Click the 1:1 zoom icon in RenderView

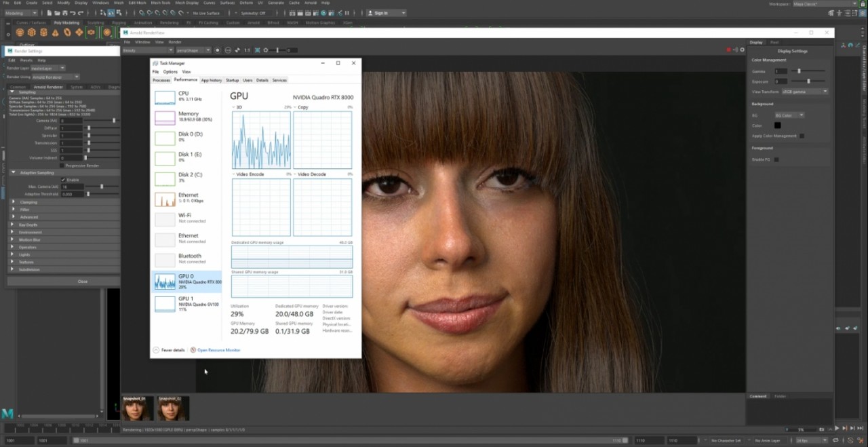[x=247, y=50]
